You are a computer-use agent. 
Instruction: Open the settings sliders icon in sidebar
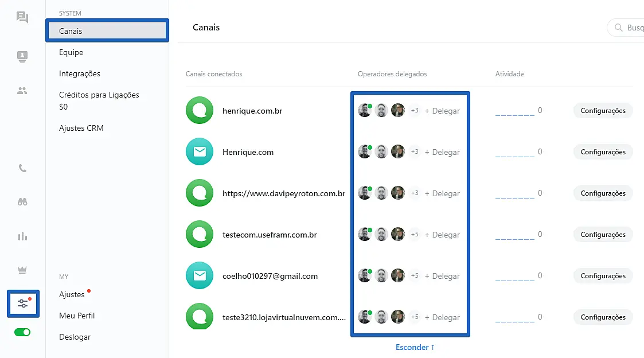pyautogui.click(x=23, y=303)
